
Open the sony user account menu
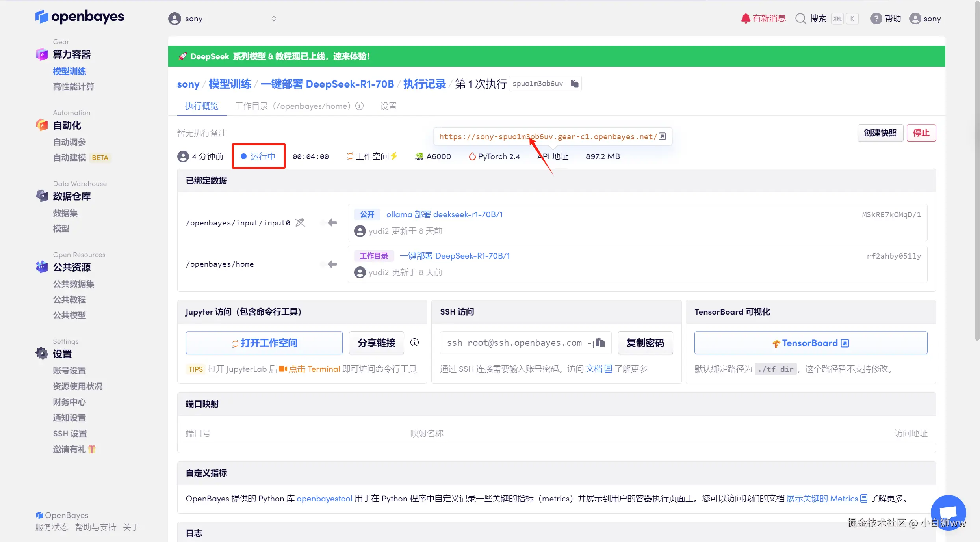click(925, 19)
